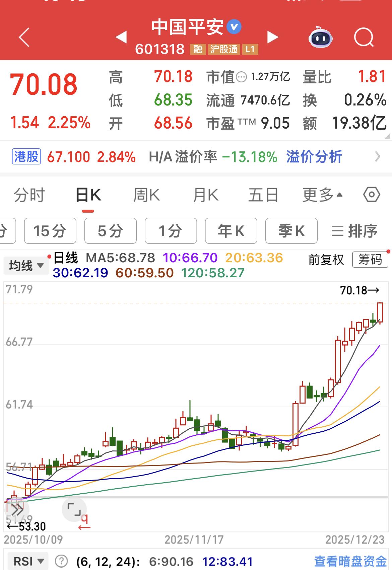Tap the 市盈TTM value 9.05
This screenshot has height=570, width=392.
275,123
